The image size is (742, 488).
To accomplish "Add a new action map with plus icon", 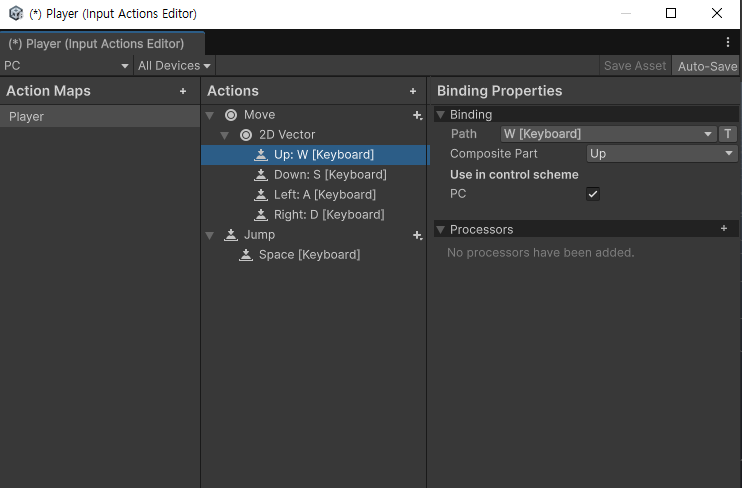I will [183, 91].
